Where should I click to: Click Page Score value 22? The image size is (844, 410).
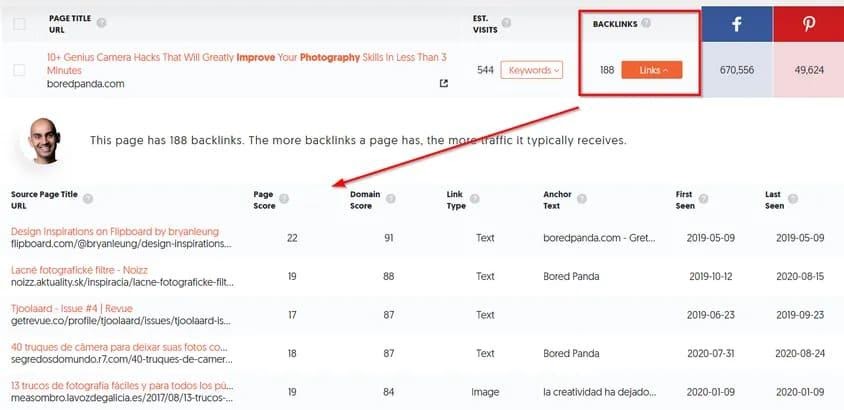coord(292,238)
